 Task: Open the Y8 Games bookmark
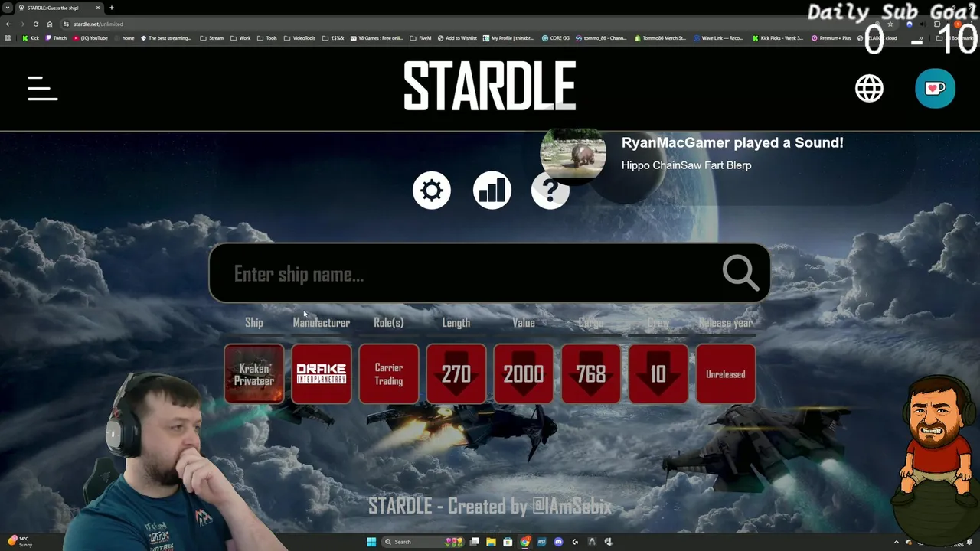click(x=376, y=38)
